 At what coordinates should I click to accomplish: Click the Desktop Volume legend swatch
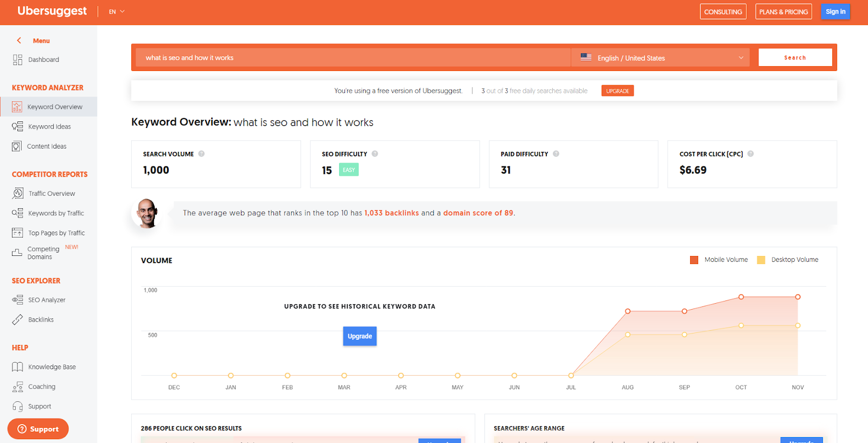pyautogui.click(x=761, y=260)
